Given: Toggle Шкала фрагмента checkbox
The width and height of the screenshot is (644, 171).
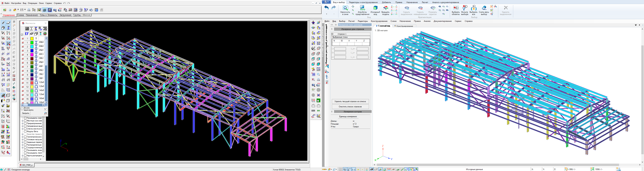Looking at the screenshot, I should point(22,109).
